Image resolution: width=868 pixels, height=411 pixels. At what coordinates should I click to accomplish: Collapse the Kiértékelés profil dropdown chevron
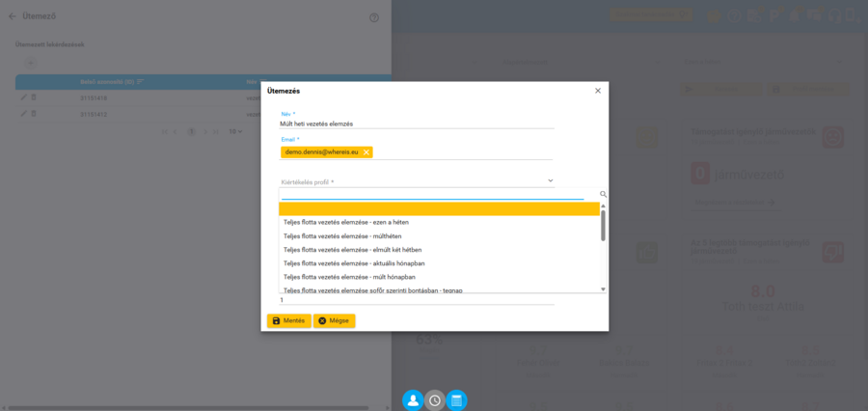point(551,180)
